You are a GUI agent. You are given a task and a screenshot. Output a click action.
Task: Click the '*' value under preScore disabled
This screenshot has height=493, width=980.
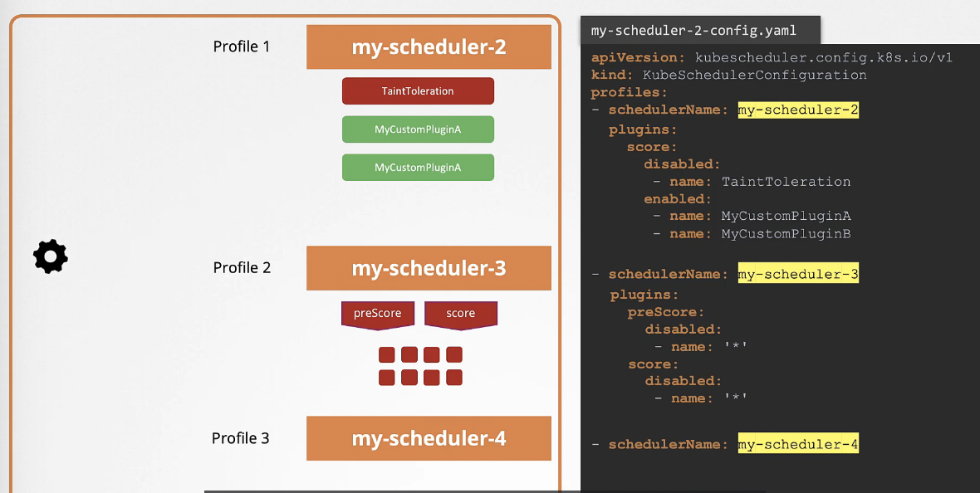pos(737,347)
